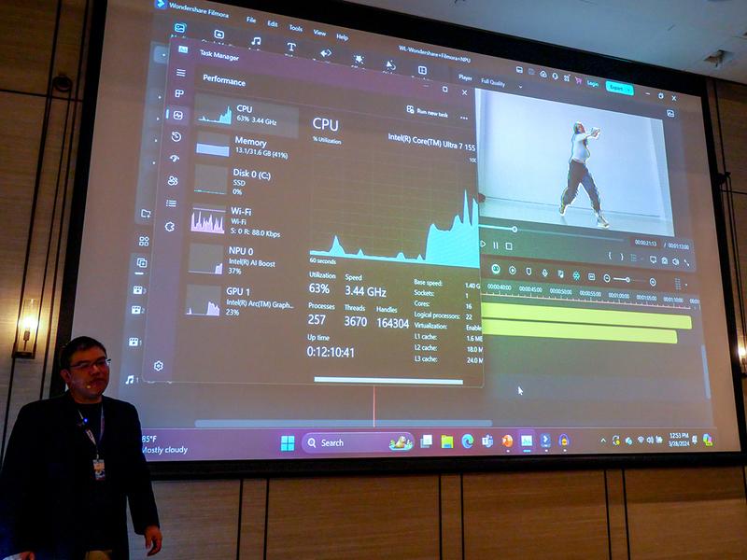Open Details list icon in Task Manager
Screen dimensions: 747x560
click(x=171, y=203)
